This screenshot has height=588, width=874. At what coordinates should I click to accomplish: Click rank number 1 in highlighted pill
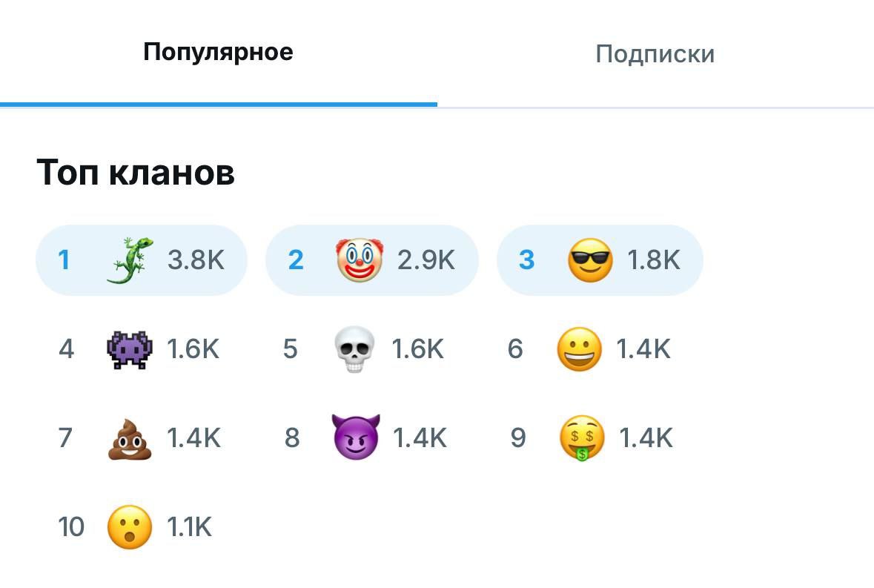pos(64,260)
